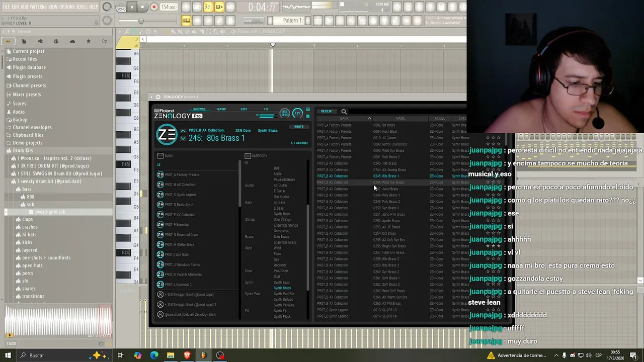Select the browser files tab icon
The image size is (644, 362).
coord(24,41)
